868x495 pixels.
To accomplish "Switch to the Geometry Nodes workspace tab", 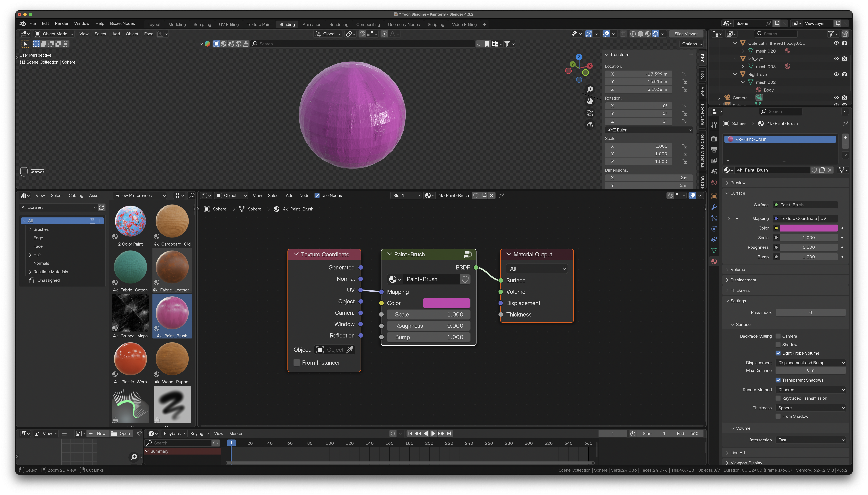I will (404, 24).
